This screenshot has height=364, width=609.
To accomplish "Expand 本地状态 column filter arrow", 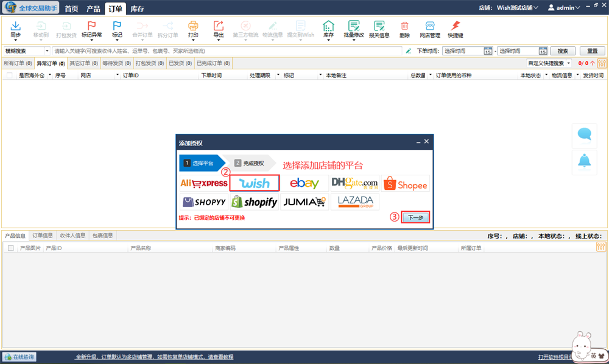I will [546, 75].
